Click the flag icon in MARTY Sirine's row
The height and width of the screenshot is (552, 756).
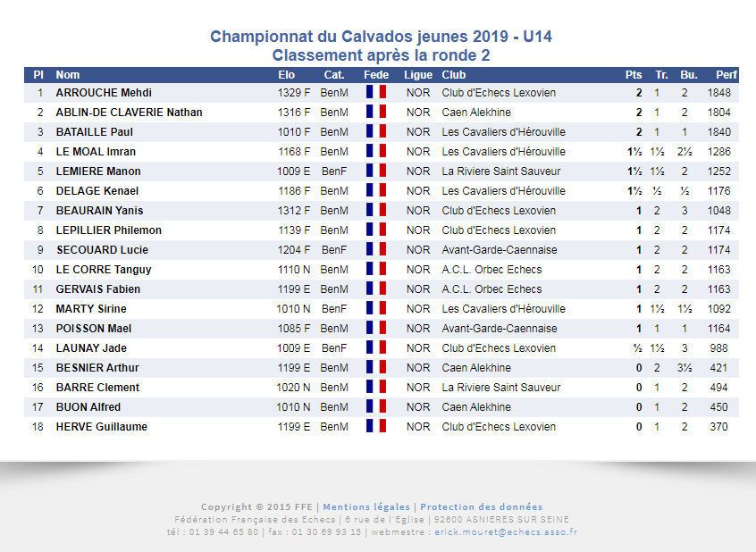pos(375,309)
